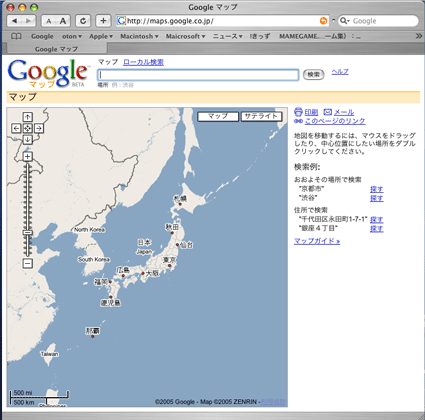Click the 札幌 city marker on the map
The image size is (425, 420).
pyautogui.click(x=180, y=204)
